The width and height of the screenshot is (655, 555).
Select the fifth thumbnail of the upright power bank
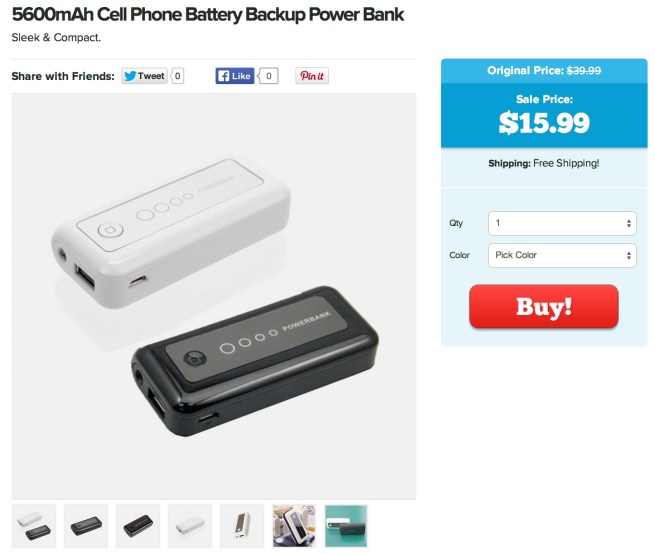[x=242, y=526]
